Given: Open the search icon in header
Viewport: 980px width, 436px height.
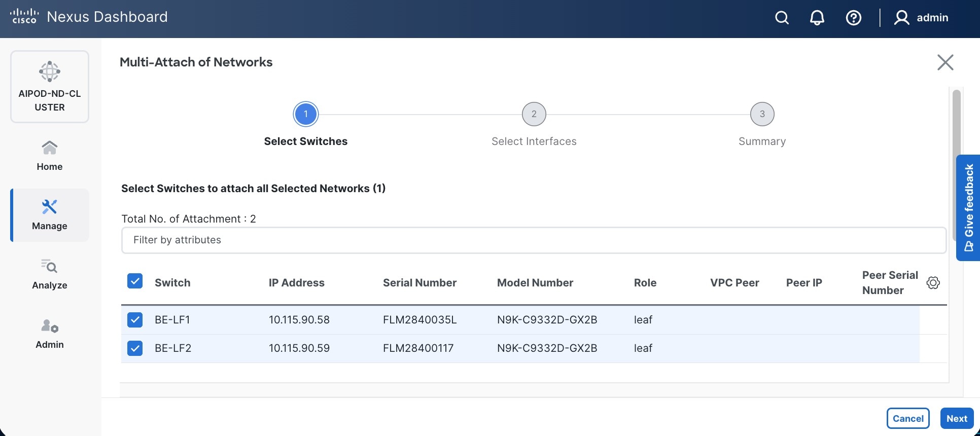Looking at the screenshot, I should tap(782, 18).
